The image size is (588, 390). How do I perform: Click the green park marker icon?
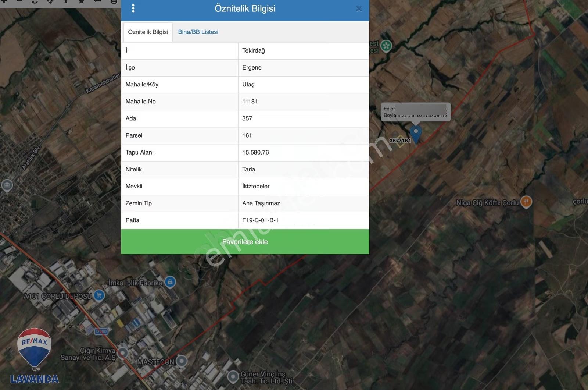tap(386, 46)
